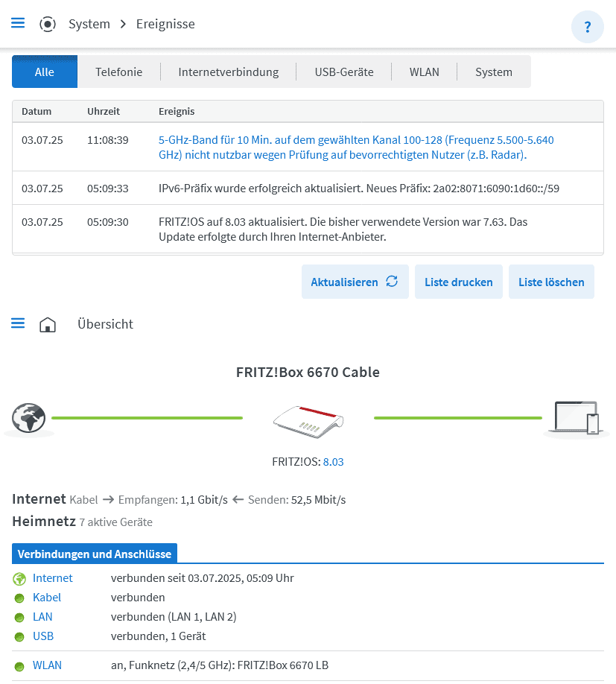The width and height of the screenshot is (616, 684).
Task: Click the System section icon in breadcrumb
Action: [x=48, y=24]
